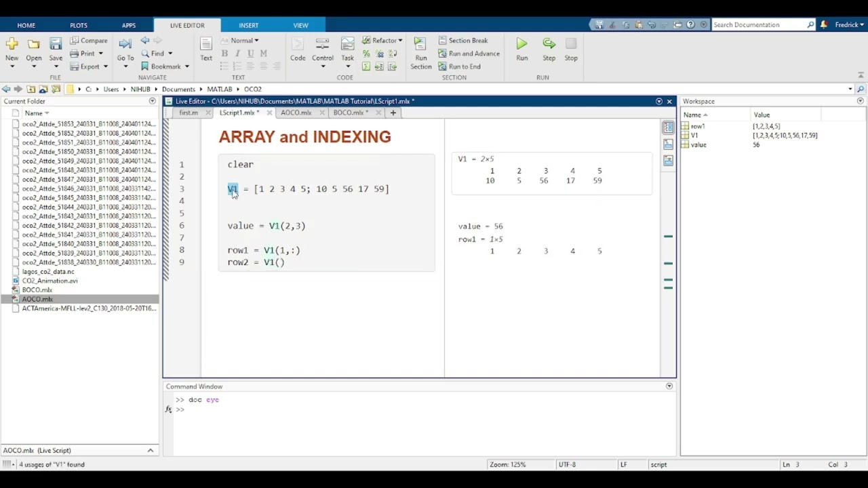Click Run to End
The width and height of the screenshot is (868, 488).
pyautogui.click(x=459, y=66)
